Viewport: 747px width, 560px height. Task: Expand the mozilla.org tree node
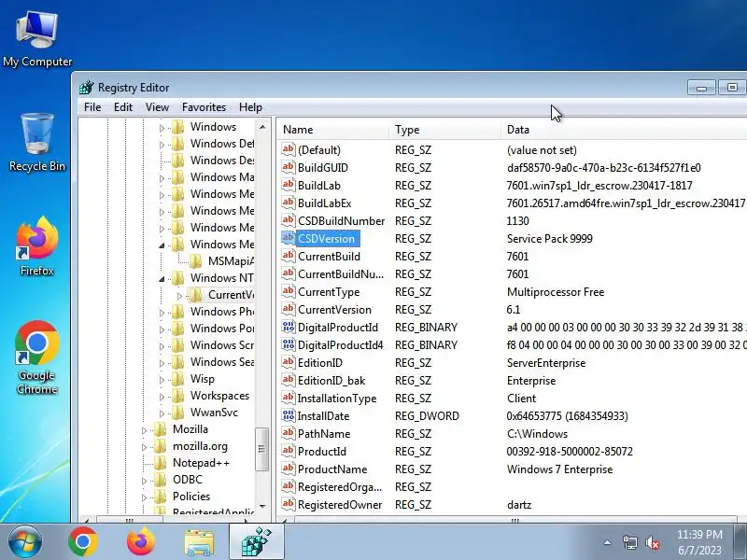click(145, 447)
